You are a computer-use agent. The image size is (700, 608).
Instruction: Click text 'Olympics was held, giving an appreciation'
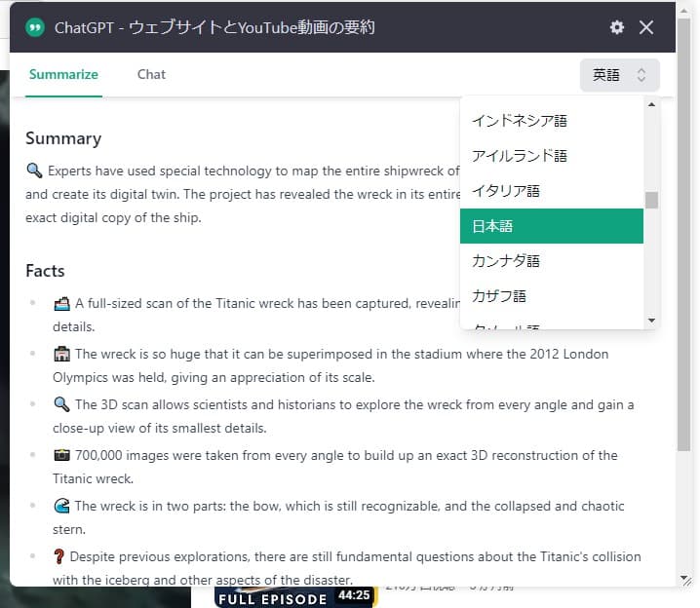pyautogui.click(x=177, y=377)
